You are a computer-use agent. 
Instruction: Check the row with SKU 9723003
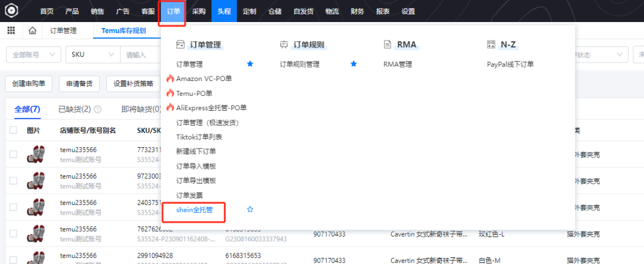[14, 181]
